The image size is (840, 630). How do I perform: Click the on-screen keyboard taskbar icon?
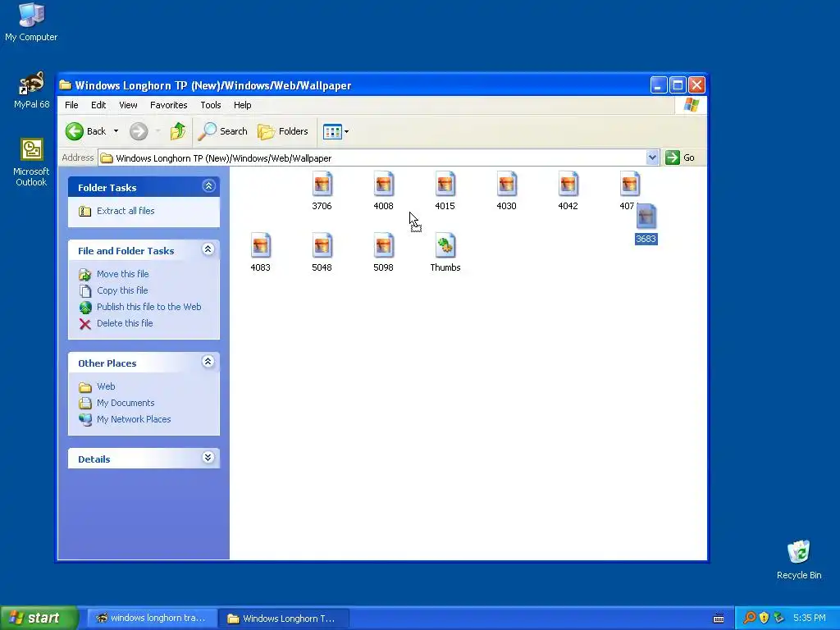pos(719,619)
